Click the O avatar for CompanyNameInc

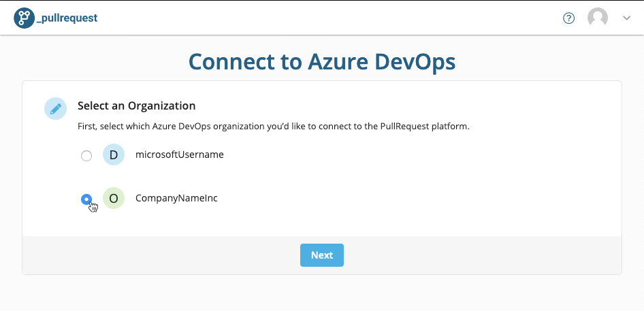(x=114, y=199)
